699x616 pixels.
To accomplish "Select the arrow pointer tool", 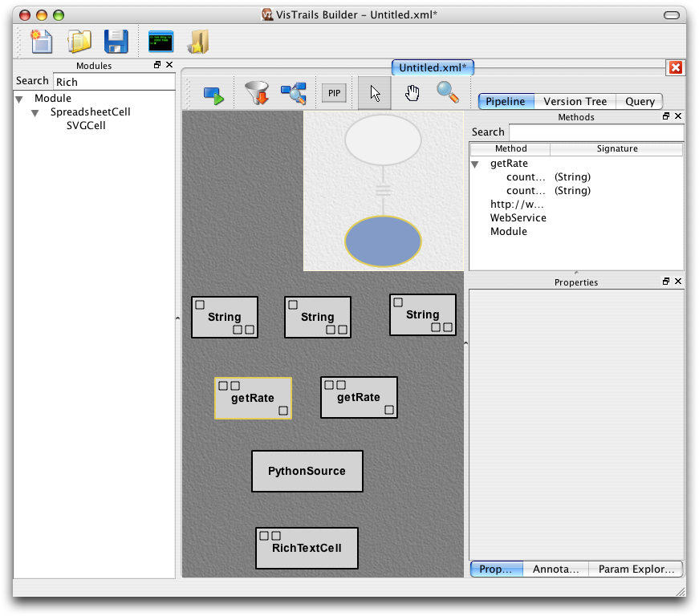I will coord(375,93).
